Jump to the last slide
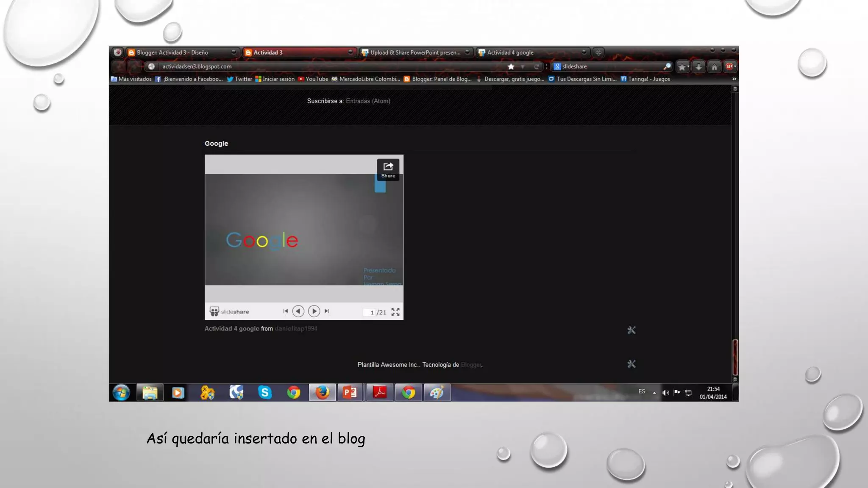Image resolution: width=868 pixels, height=488 pixels. [x=327, y=311]
